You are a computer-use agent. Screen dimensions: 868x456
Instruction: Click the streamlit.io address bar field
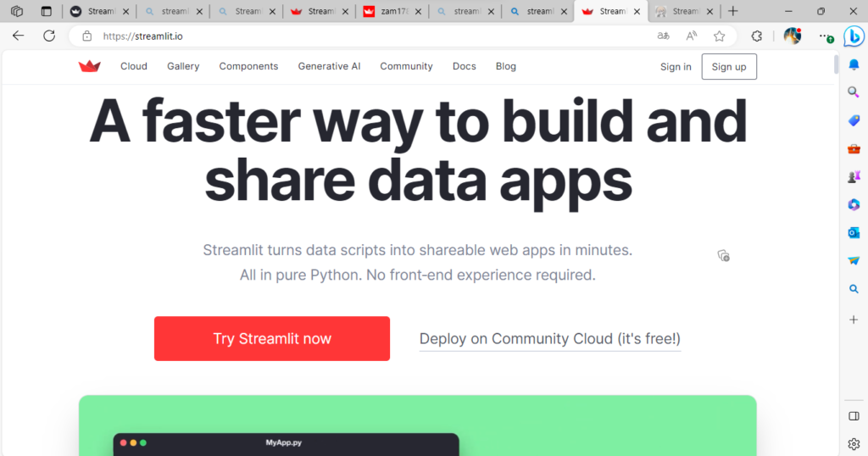339,36
